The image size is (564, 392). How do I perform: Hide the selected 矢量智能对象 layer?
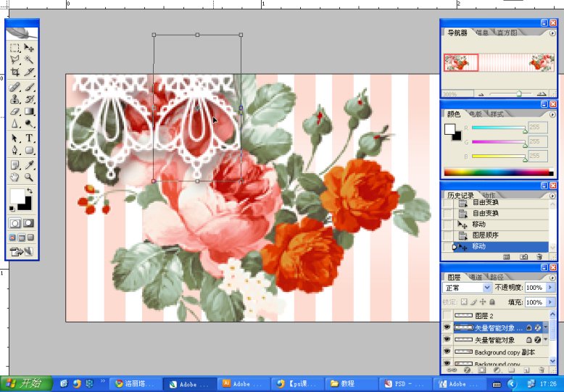447,328
